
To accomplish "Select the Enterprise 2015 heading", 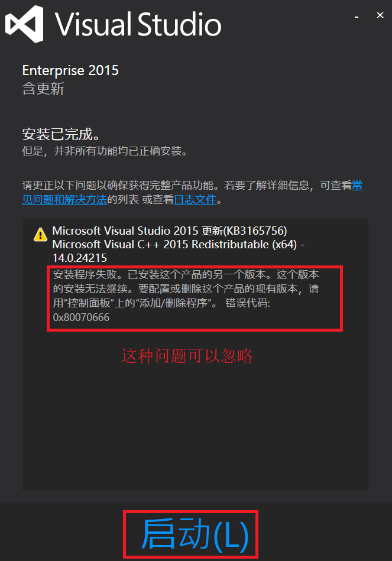I will click(70, 70).
